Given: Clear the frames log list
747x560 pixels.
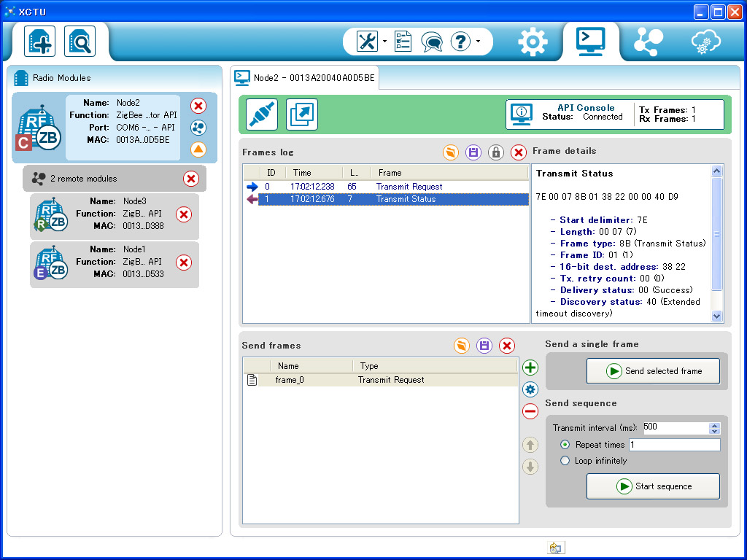Looking at the screenshot, I should point(519,152).
